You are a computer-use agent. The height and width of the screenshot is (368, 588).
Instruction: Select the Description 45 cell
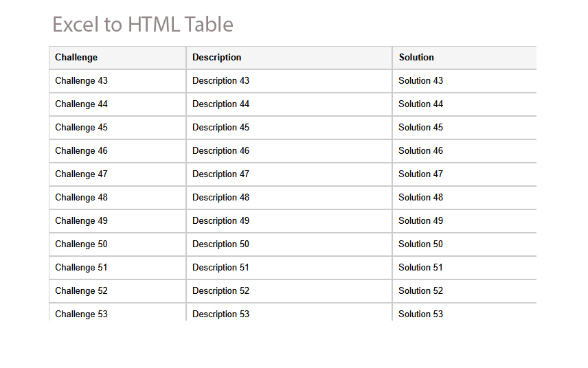coord(289,128)
